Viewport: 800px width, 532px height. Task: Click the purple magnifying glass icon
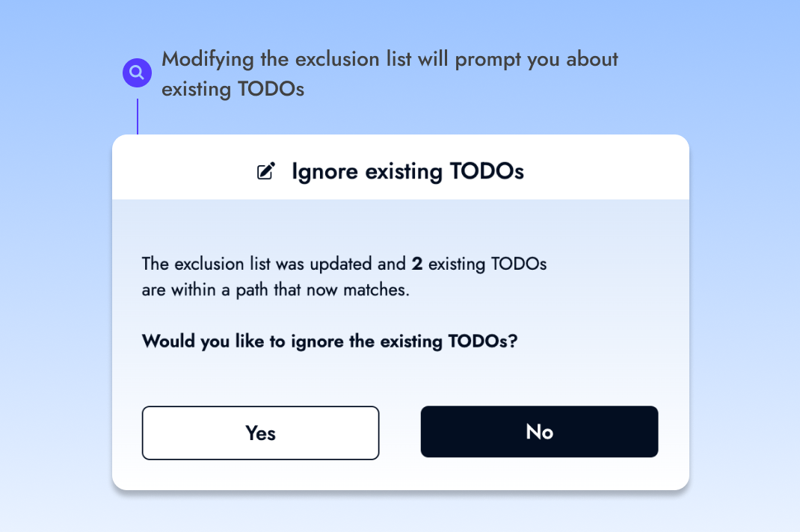click(x=137, y=72)
